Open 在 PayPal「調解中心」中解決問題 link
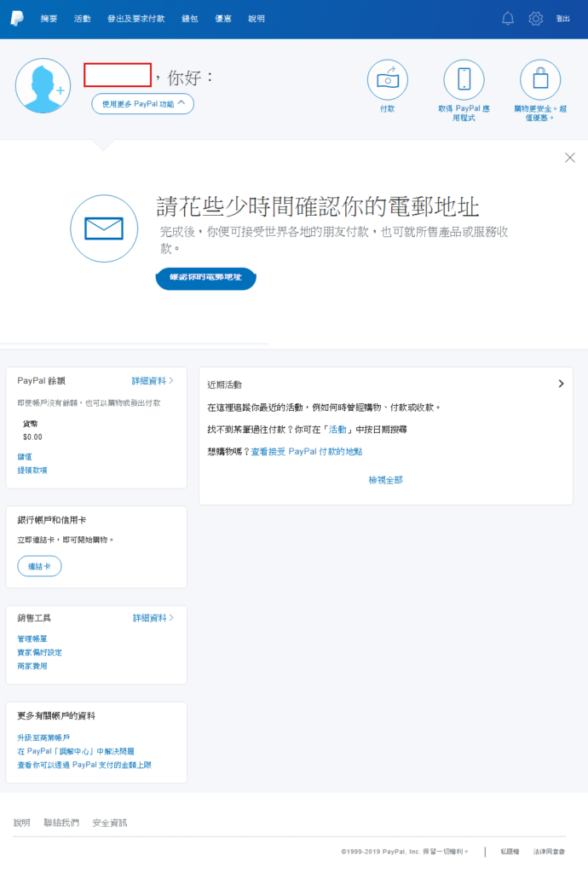This screenshot has height=873, width=588. (x=76, y=751)
